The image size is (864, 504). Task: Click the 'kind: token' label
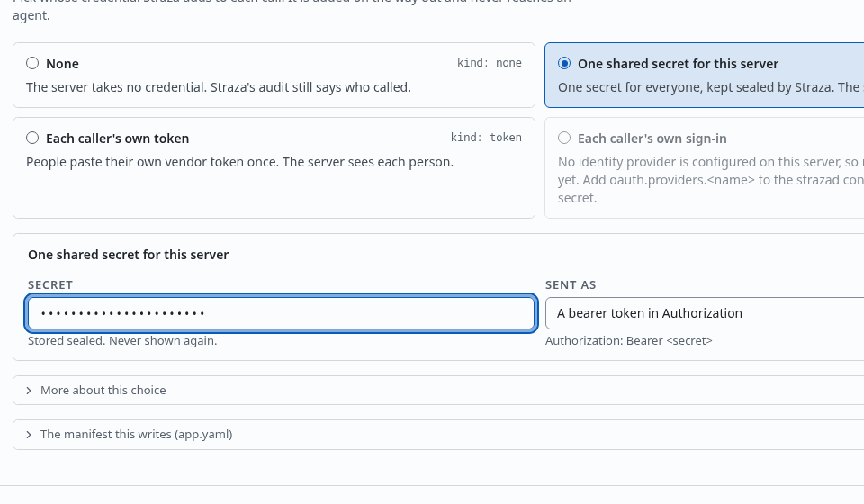486,137
